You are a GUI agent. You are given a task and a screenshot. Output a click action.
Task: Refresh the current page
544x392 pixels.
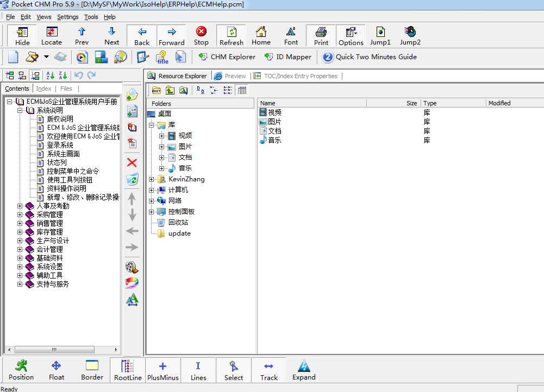(232, 36)
